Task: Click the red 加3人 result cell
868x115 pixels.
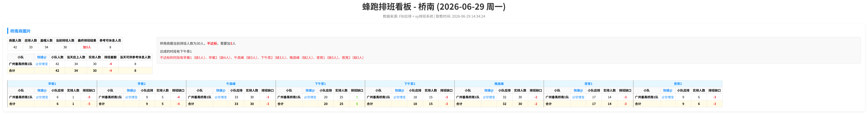Action: (x=87, y=47)
